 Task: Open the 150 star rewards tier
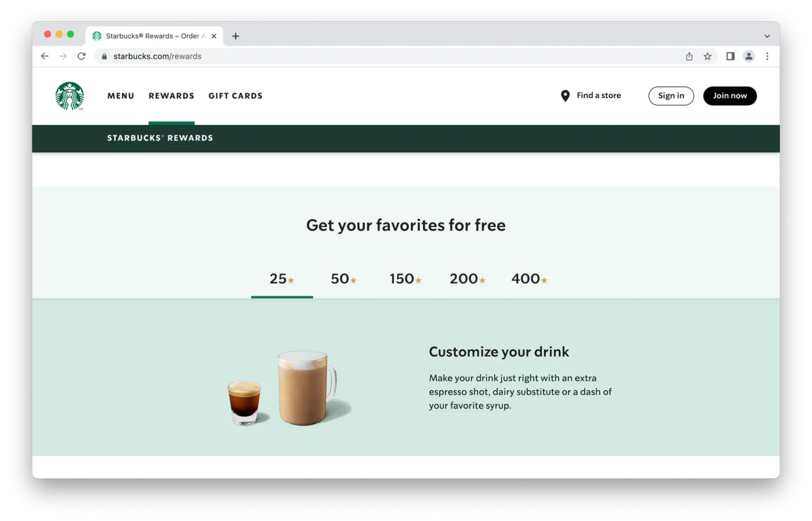404,279
